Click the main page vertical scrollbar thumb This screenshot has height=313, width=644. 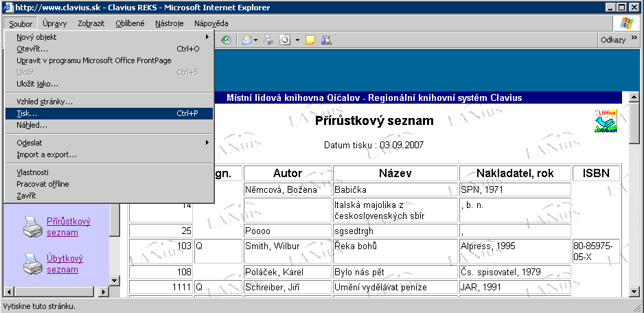(634, 123)
